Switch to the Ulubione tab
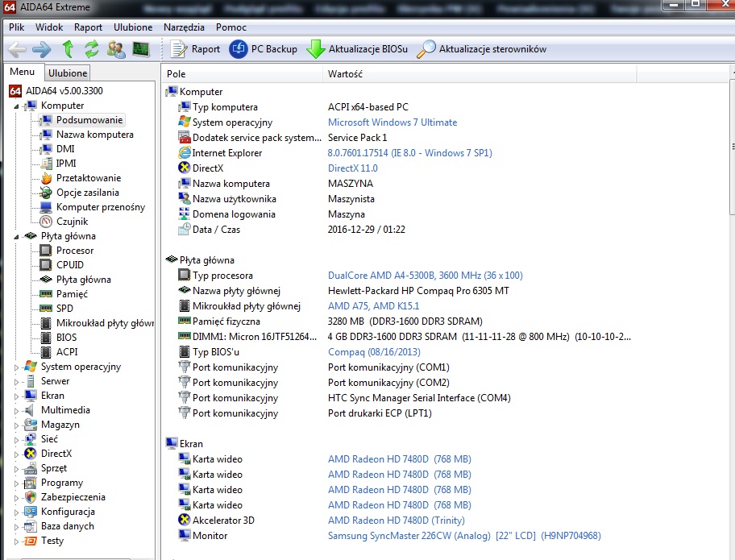The width and height of the screenshot is (735, 560). click(68, 73)
